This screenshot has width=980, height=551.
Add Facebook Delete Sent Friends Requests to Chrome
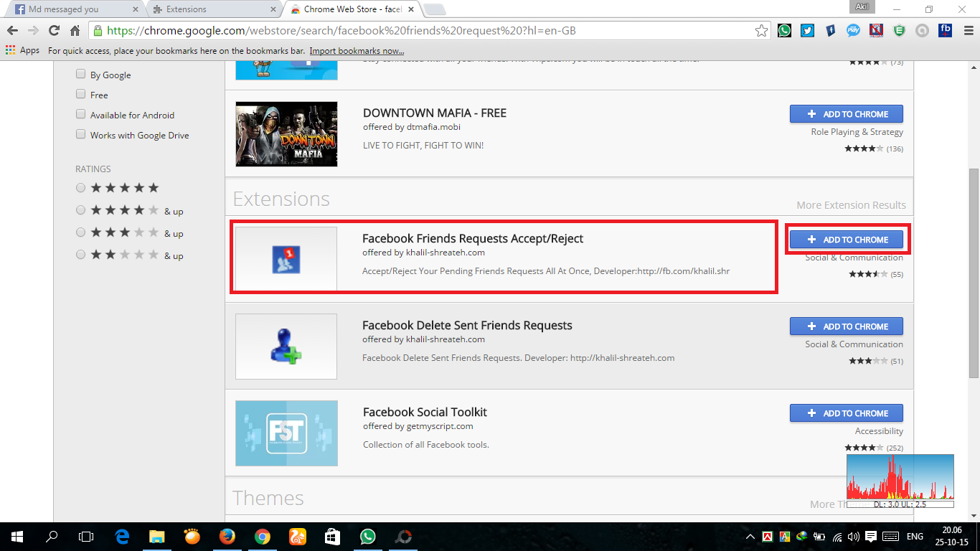point(847,326)
